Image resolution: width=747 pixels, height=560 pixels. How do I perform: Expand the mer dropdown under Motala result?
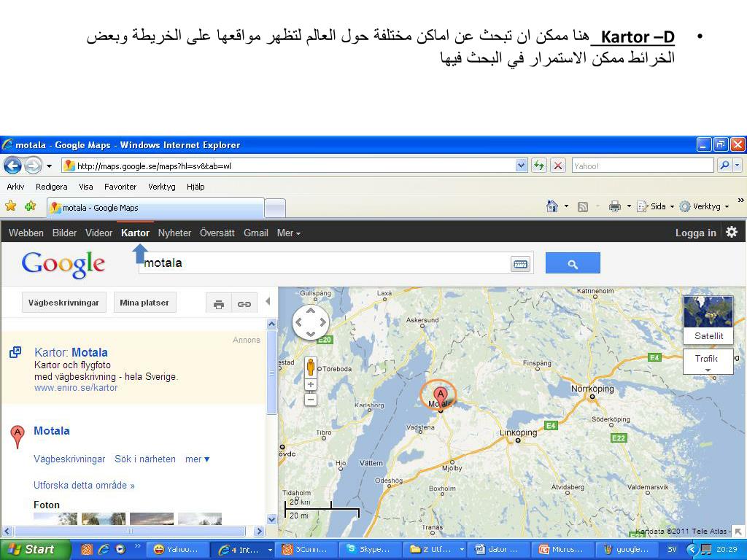coord(197,459)
